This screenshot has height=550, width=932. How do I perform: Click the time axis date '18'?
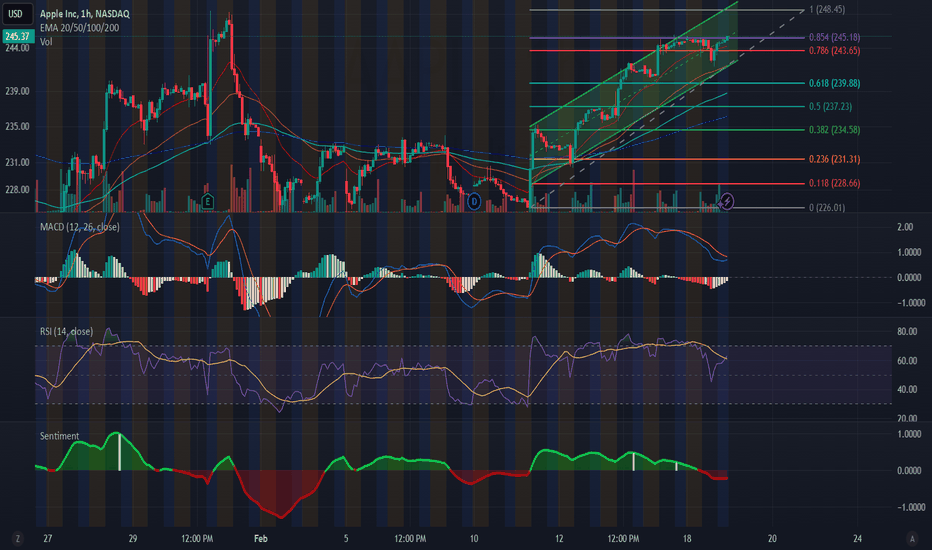tap(687, 539)
